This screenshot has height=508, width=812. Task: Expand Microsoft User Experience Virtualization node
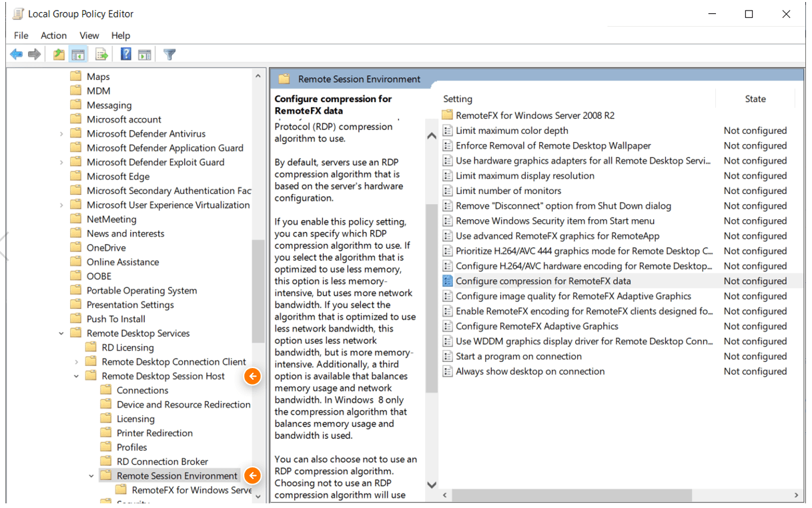pos(61,205)
